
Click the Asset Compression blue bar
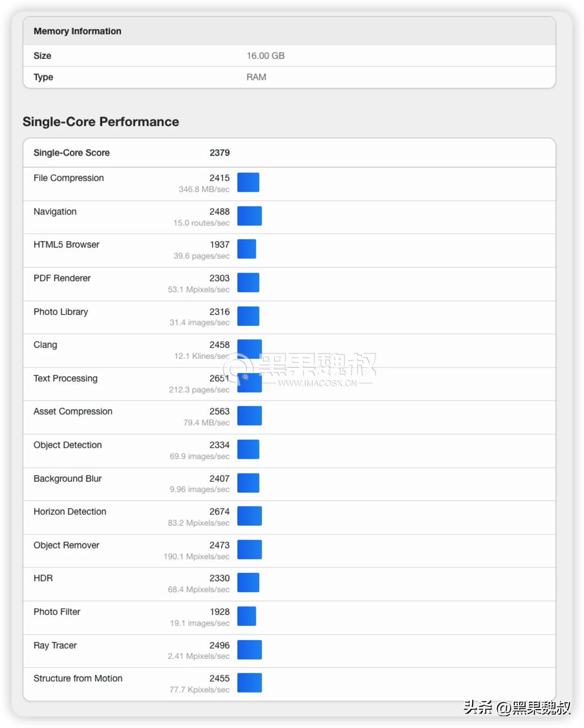point(249,416)
